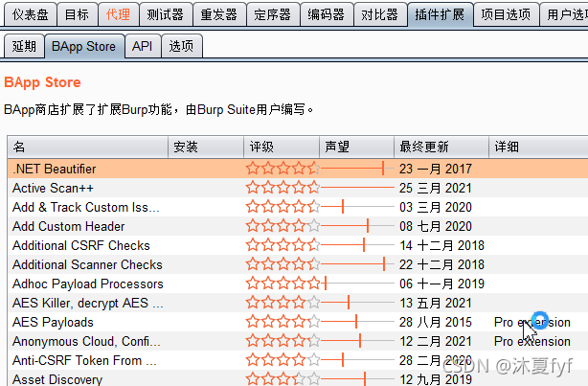Viewport: 588px width, 386px height.
Task: Sort by the 最终更新 column header
Action: [441, 147]
